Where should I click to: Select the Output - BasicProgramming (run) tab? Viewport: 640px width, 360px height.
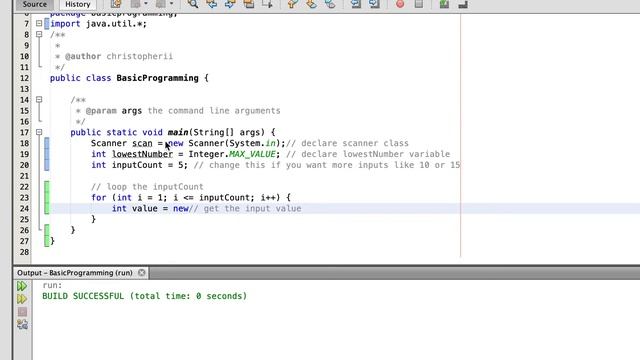tap(75, 273)
